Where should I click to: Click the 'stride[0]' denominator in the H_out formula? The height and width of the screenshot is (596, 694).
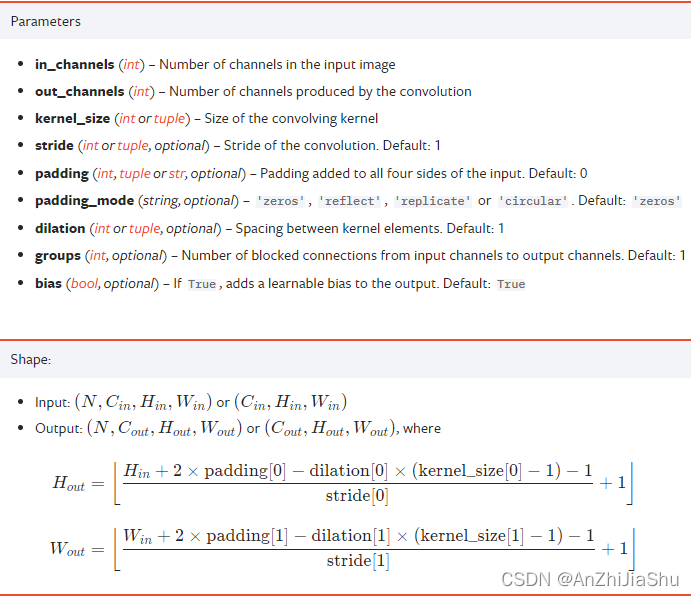coord(357,496)
